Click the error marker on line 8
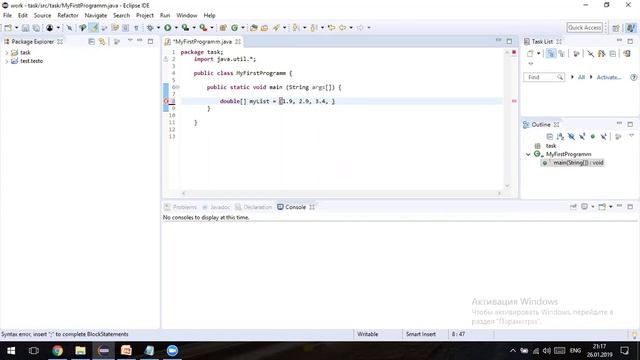The width and height of the screenshot is (640, 360). coord(166,101)
